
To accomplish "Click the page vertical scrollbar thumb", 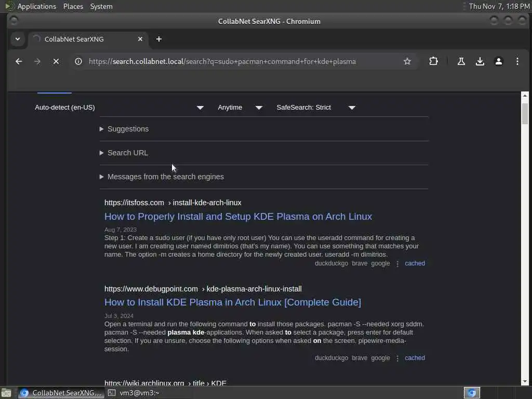I will point(525,114).
